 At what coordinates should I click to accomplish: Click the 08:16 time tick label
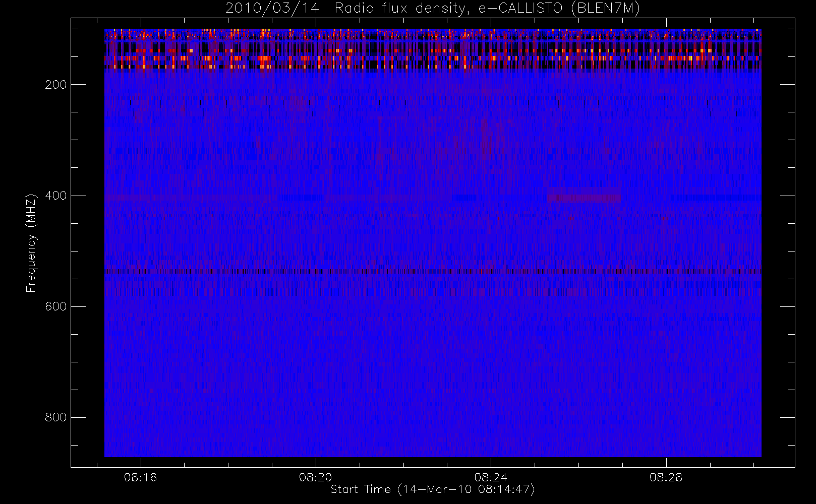[141, 477]
